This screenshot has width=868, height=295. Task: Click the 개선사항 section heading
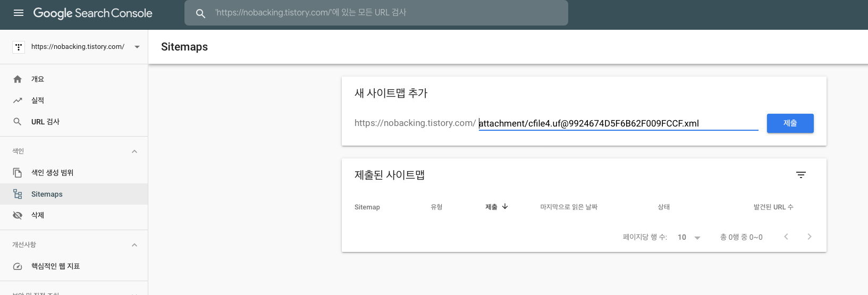24,245
